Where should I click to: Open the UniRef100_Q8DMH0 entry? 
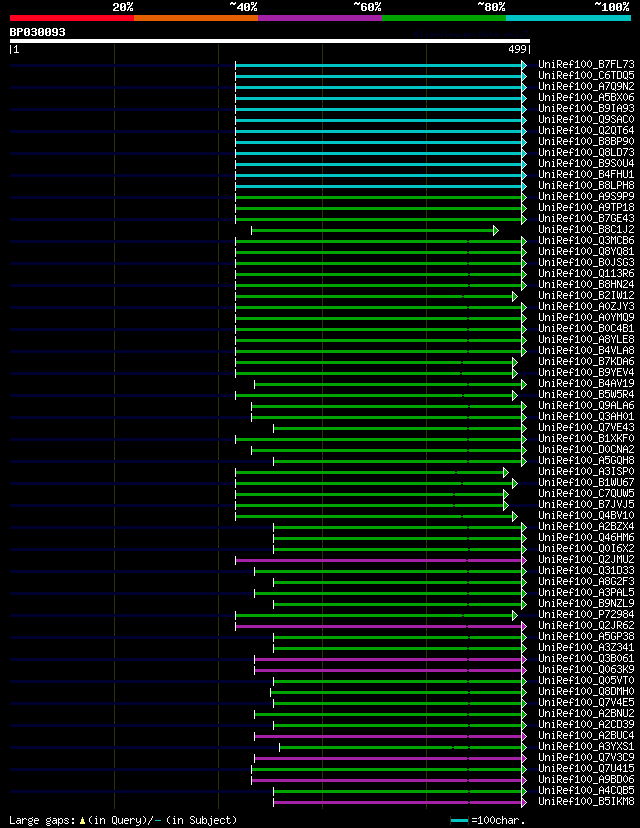[x=586, y=692]
